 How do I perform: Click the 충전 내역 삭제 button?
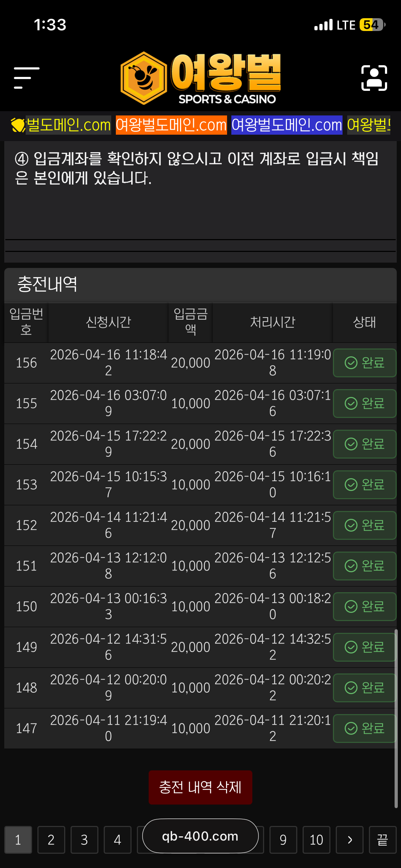coord(200,787)
